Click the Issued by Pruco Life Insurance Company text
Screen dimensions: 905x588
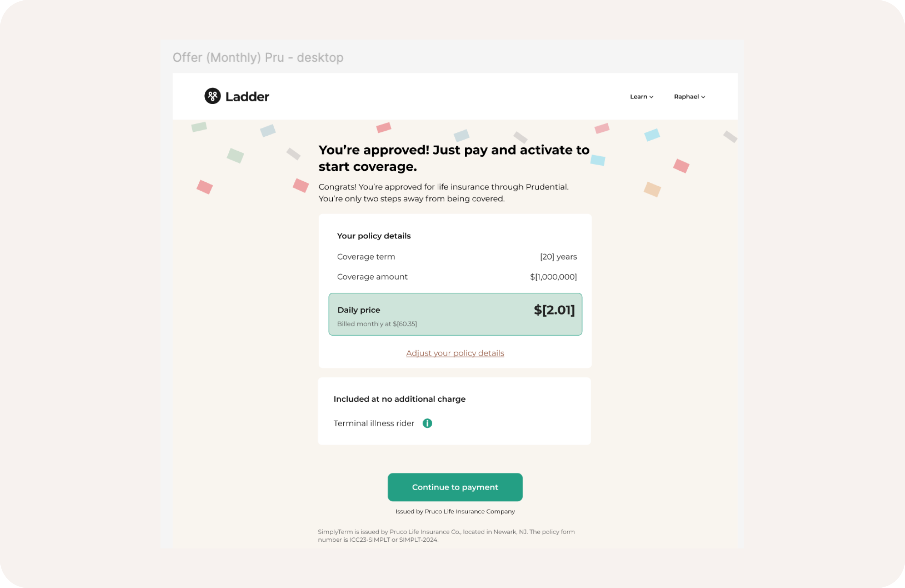pyautogui.click(x=455, y=512)
